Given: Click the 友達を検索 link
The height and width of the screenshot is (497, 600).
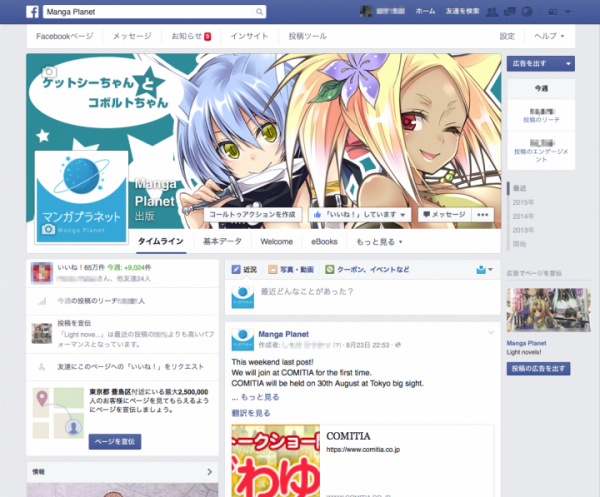Looking at the screenshot, I should click(x=462, y=11).
